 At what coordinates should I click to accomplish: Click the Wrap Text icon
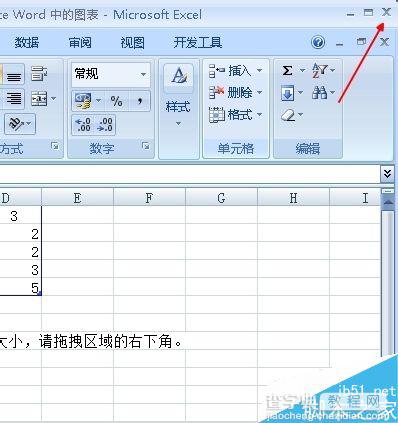coord(39,74)
